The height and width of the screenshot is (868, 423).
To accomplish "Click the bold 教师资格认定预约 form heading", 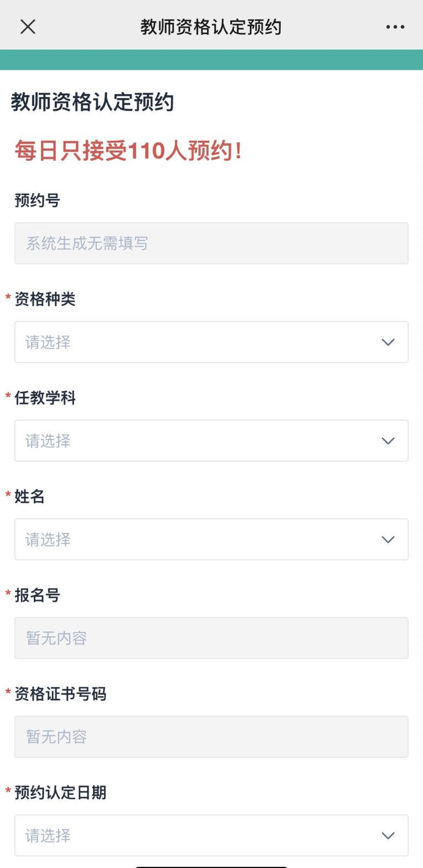I will point(92,103).
